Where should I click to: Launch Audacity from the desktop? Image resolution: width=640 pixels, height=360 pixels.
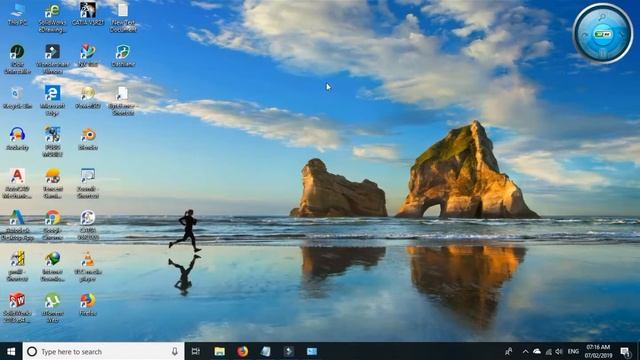point(18,139)
